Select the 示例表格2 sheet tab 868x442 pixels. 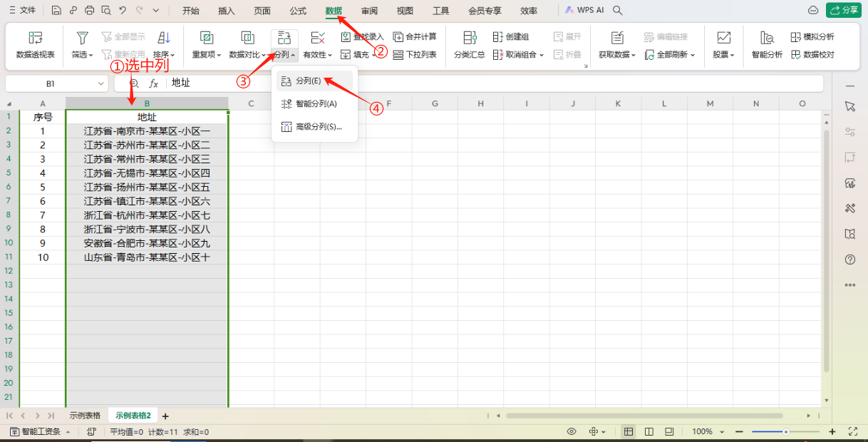[x=134, y=415]
